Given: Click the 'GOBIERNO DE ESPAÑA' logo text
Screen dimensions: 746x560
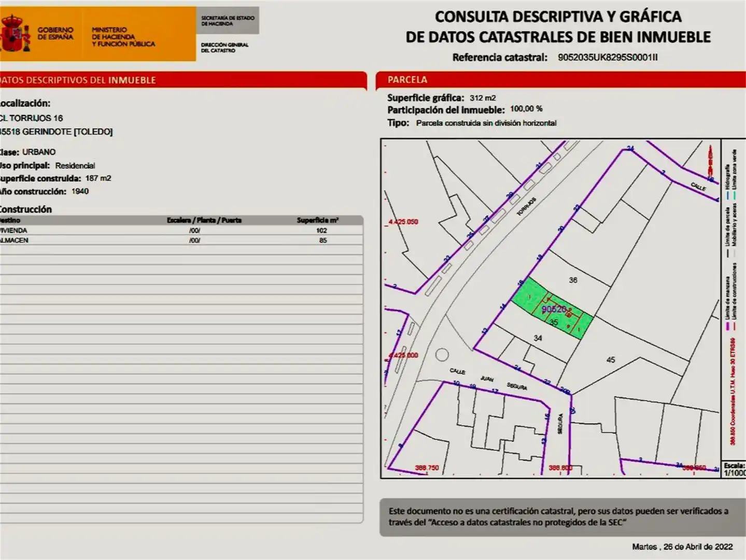Looking at the screenshot, I should coord(55,34).
